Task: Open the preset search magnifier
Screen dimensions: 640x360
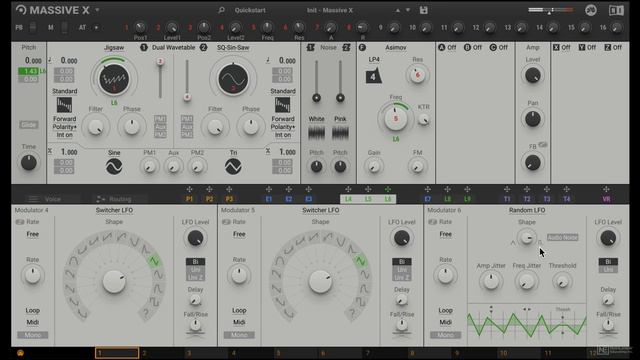Action: (x=221, y=10)
